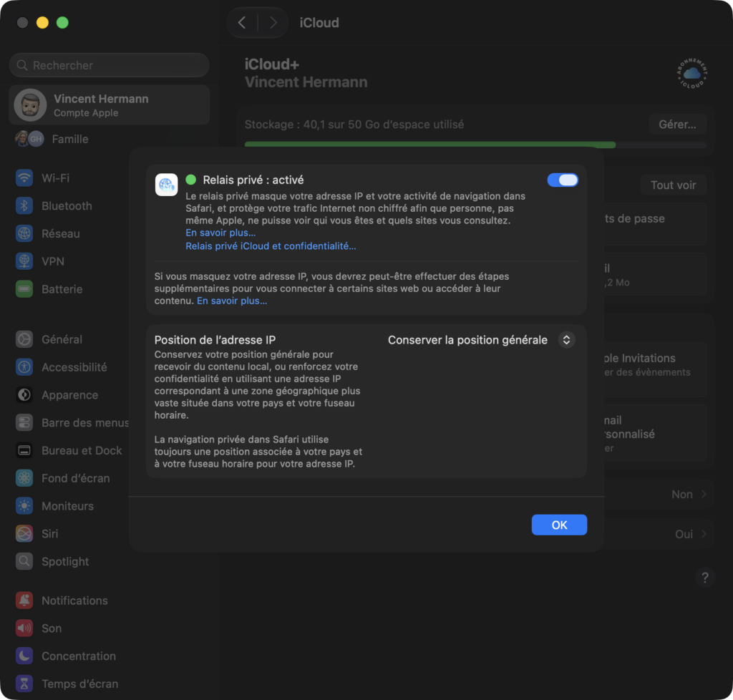Select the Notifications sidebar label

(x=74, y=601)
